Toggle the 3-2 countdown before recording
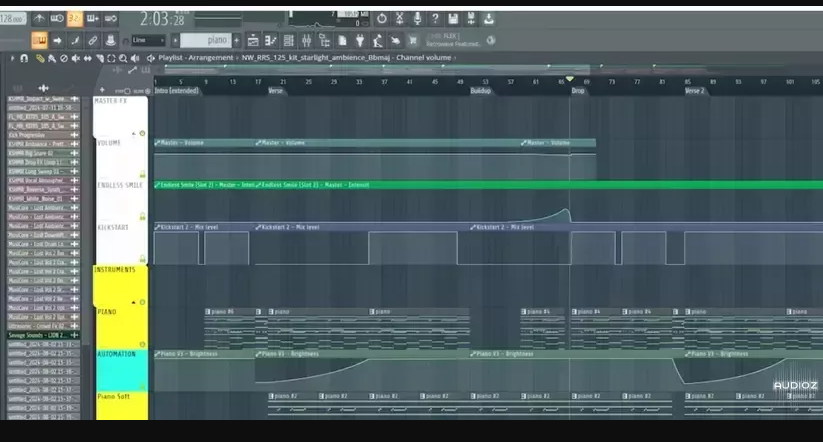823x442 pixels. pos(75,19)
